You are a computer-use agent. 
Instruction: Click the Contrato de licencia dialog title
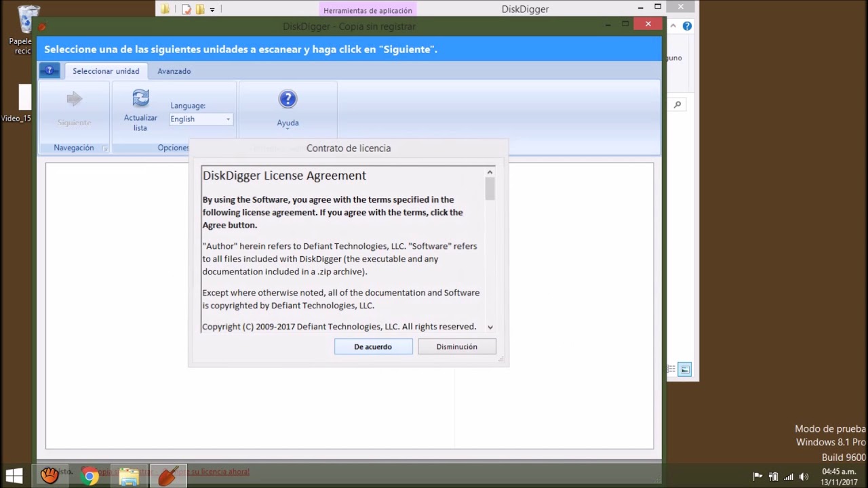tap(349, 148)
